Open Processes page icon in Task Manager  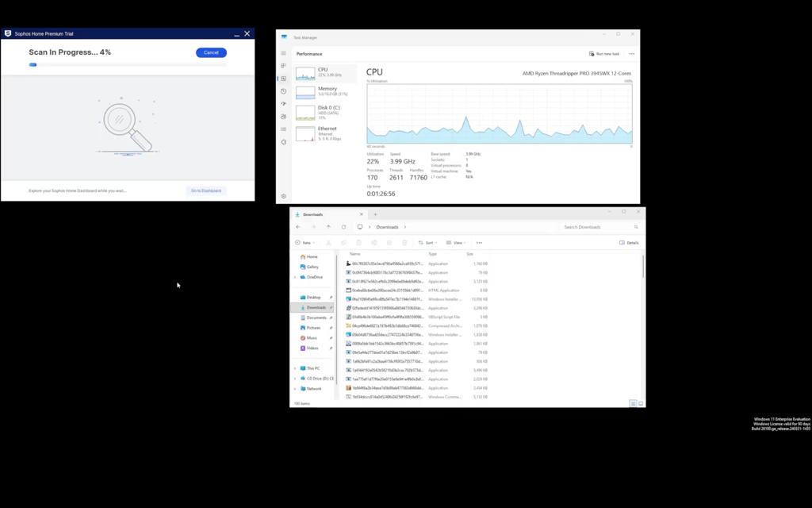(x=283, y=66)
